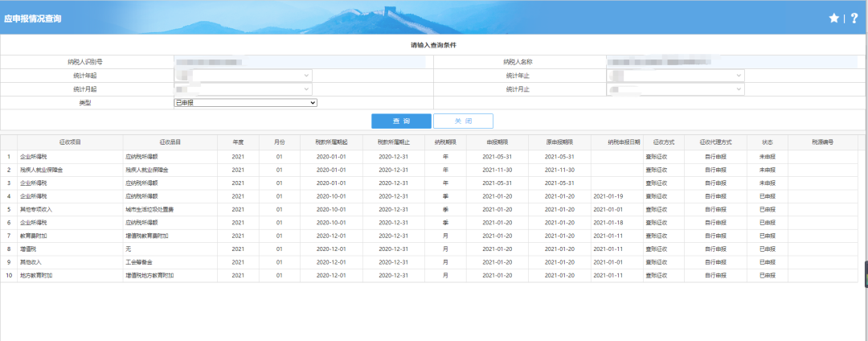Open help via the question mark icon

(x=854, y=18)
